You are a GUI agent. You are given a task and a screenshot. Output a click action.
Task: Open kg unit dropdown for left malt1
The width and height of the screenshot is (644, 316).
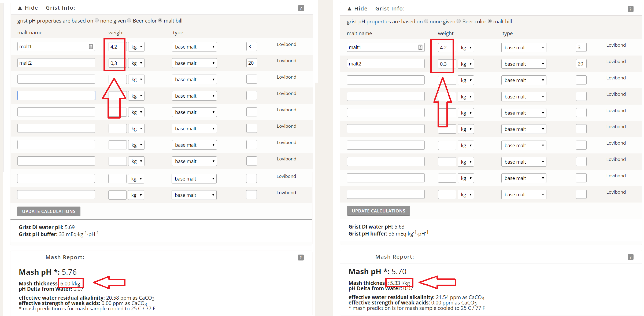point(136,47)
